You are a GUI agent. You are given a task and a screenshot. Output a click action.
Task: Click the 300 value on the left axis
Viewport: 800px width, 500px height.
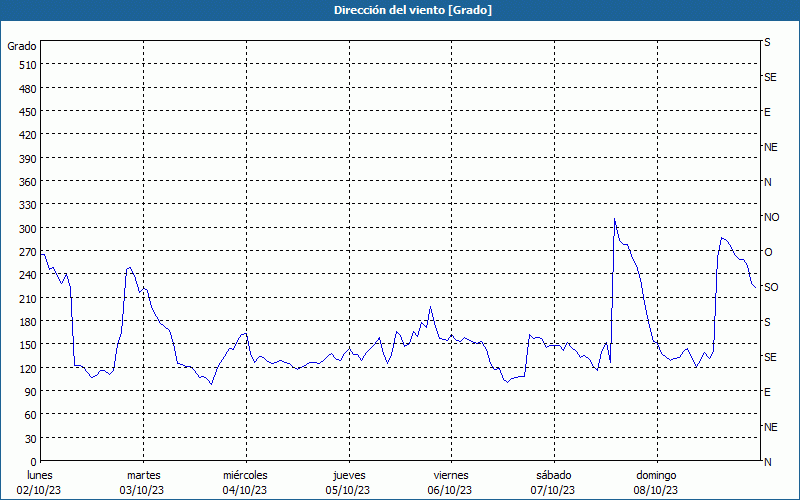(27, 229)
